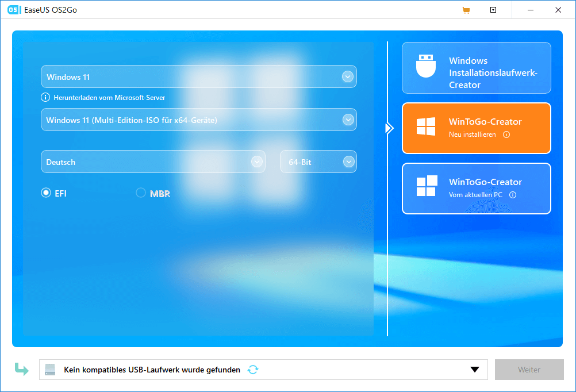
Task: Expand the Multi-Edition-ISO selection dropdown
Action: point(347,119)
